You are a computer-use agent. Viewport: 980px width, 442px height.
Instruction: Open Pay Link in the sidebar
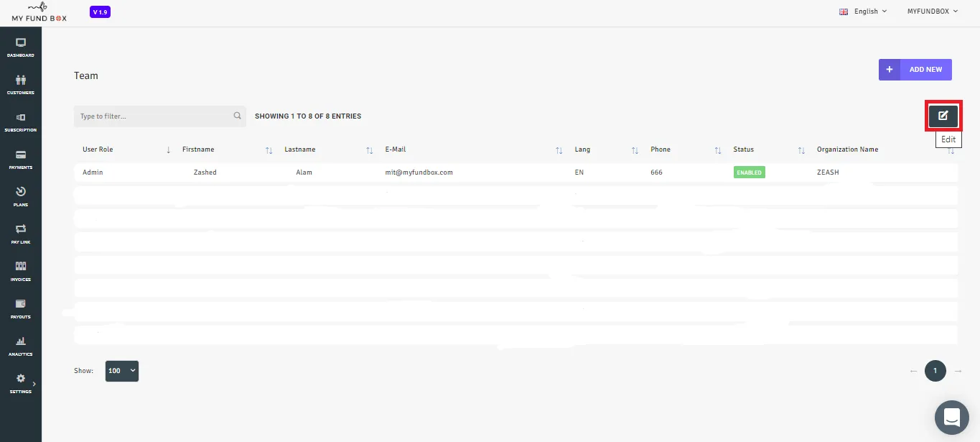pos(21,234)
